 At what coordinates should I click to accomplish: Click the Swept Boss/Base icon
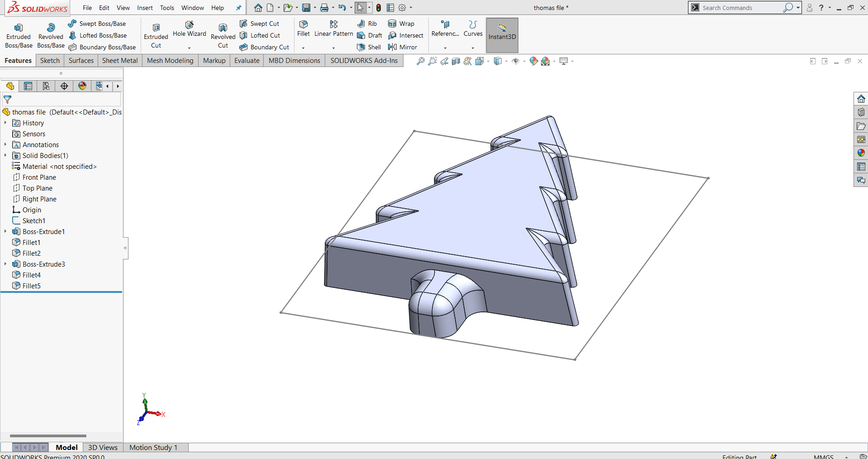[x=72, y=24]
